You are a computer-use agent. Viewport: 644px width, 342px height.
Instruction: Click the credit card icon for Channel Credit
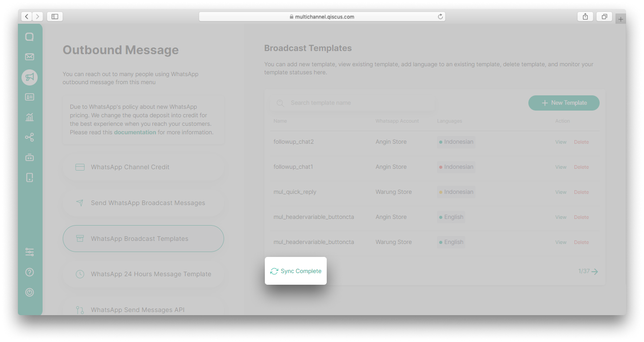80,167
